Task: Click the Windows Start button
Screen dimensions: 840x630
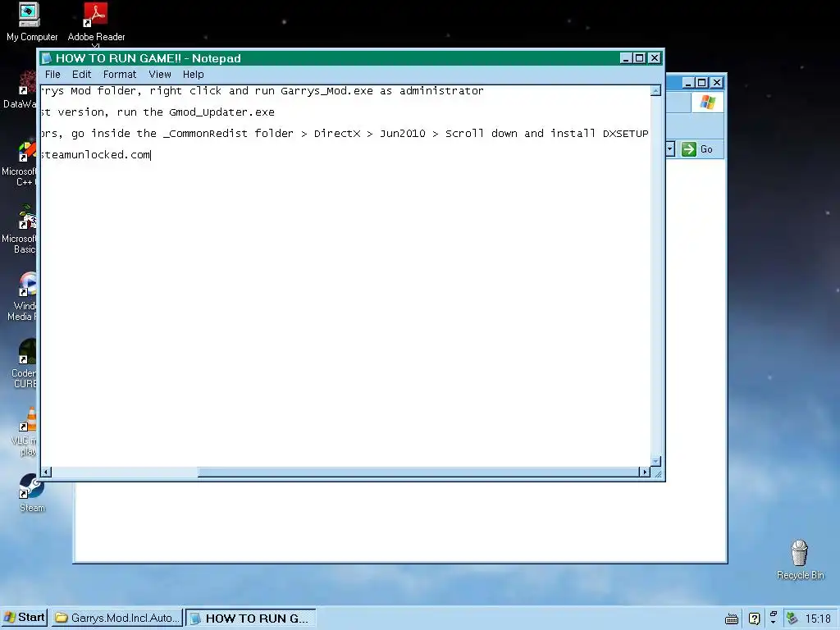Action: pyautogui.click(x=25, y=618)
